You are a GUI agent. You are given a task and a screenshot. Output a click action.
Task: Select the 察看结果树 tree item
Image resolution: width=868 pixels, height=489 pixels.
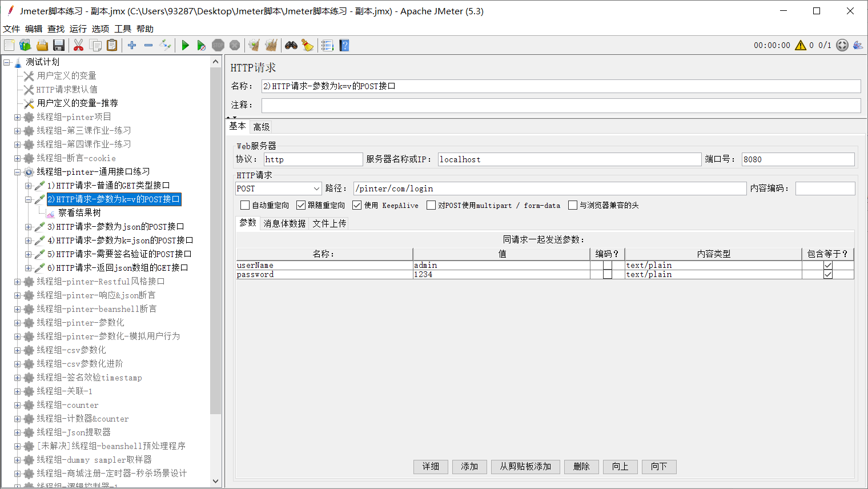(79, 213)
